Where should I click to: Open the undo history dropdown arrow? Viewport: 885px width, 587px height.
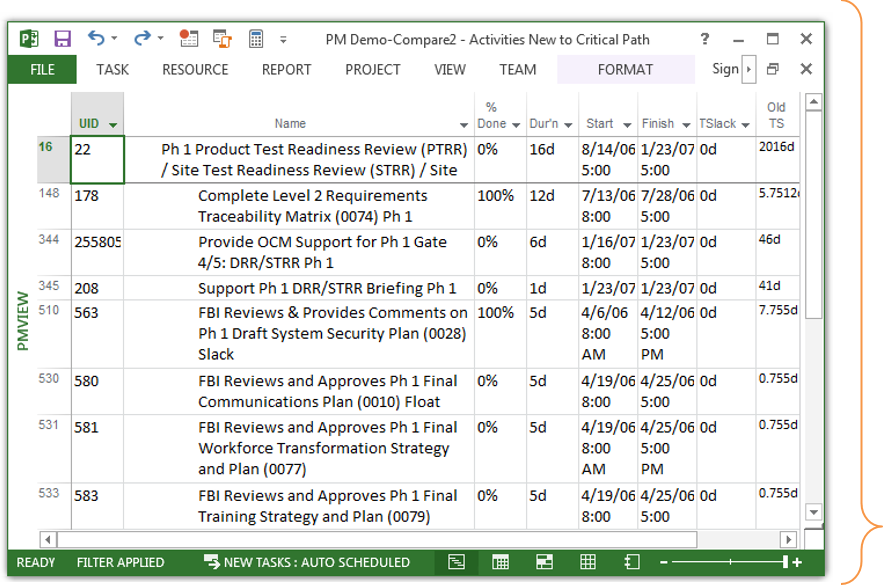coord(115,38)
